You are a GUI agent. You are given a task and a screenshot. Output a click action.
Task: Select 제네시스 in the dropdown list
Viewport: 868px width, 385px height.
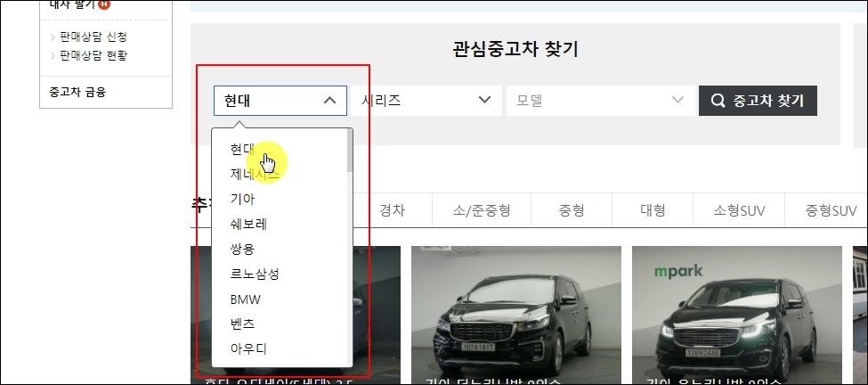255,174
